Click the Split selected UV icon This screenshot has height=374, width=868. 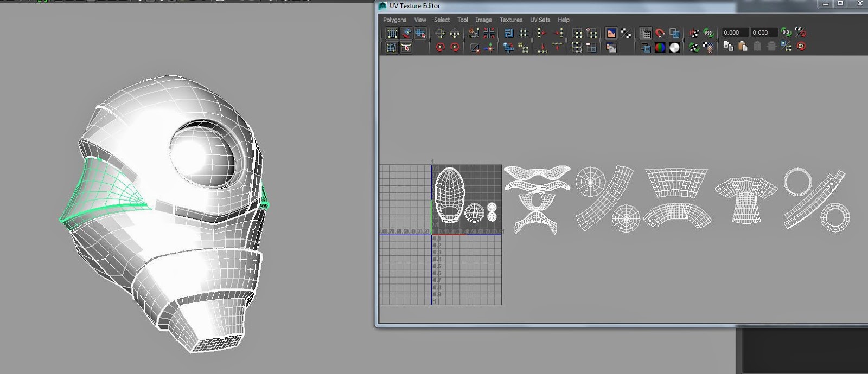click(474, 48)
